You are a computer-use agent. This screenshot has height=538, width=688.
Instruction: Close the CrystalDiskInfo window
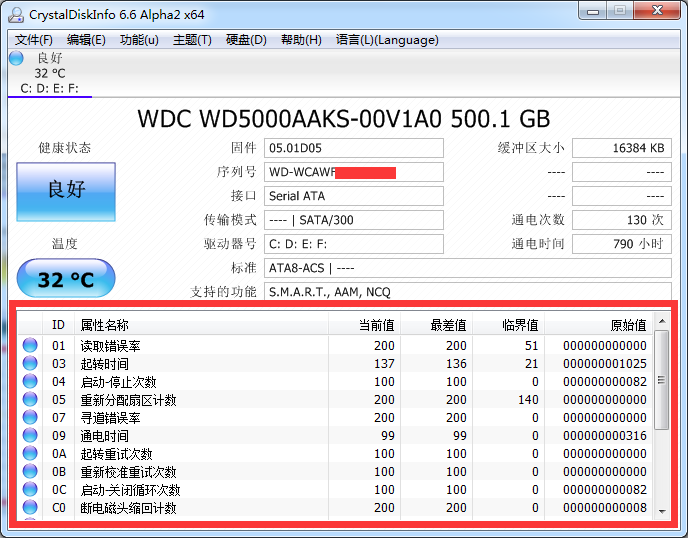click(x=657, y=11)
